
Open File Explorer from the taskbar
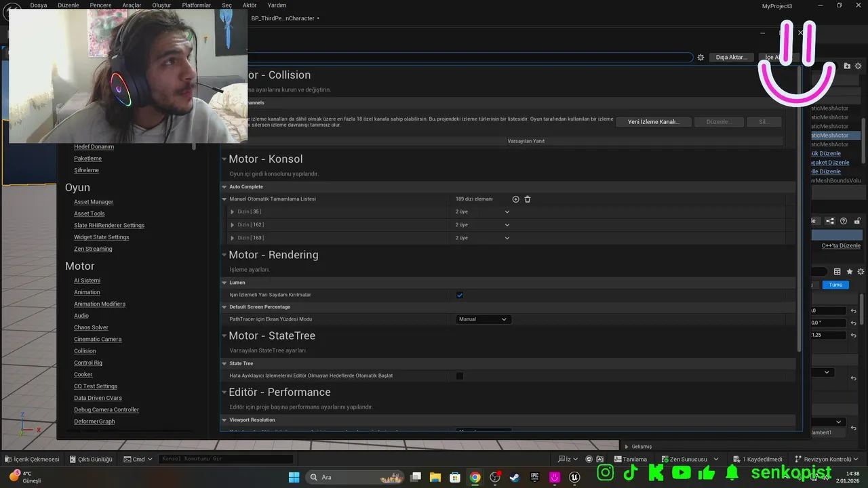click(x=435, y=477)
